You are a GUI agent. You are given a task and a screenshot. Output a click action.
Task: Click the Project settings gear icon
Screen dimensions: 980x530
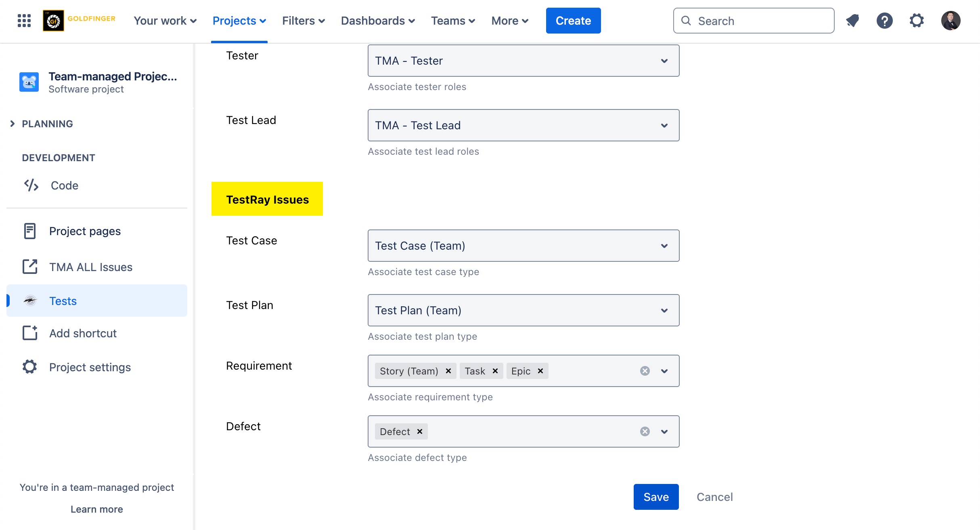[30, 367]
